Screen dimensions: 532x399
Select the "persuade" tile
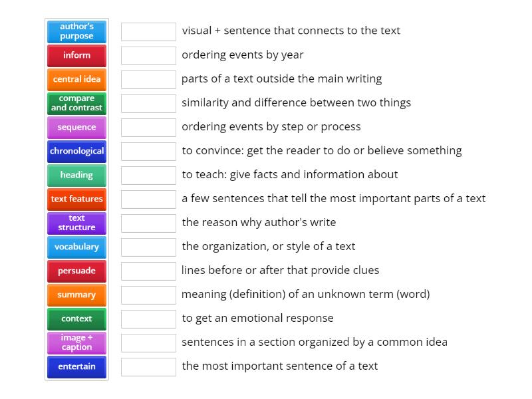[x=76, y=271]
